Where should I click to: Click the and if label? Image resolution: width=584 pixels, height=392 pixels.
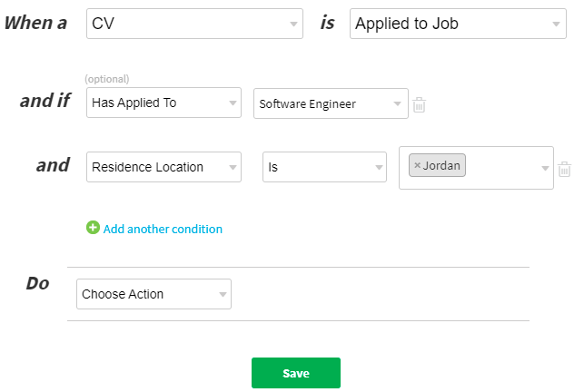[45, 101]
